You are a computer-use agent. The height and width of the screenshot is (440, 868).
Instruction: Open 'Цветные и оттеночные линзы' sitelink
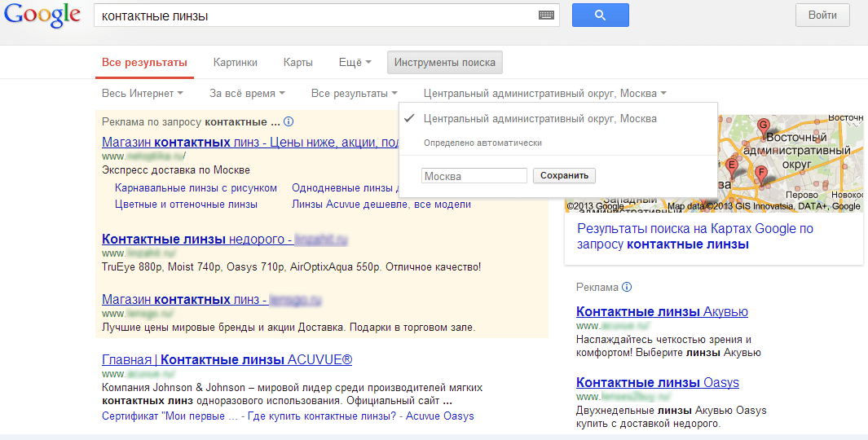tap(186, 205)
